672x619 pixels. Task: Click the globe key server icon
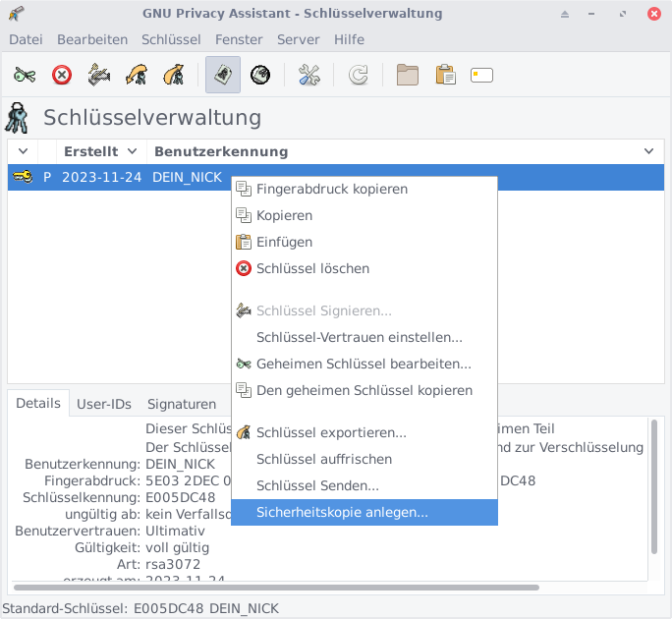click(260, 75)
